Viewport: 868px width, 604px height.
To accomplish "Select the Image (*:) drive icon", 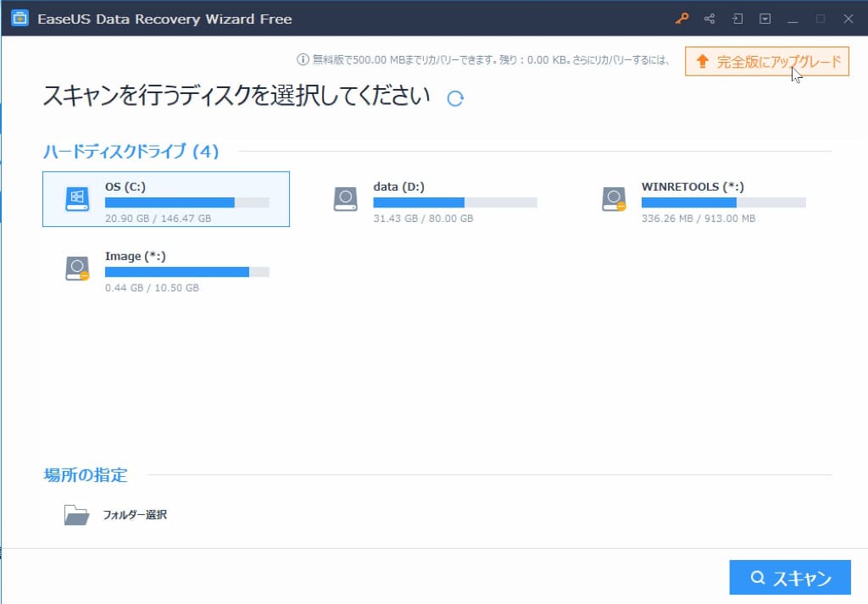I will pyautogui.click(x=77, y=269).
